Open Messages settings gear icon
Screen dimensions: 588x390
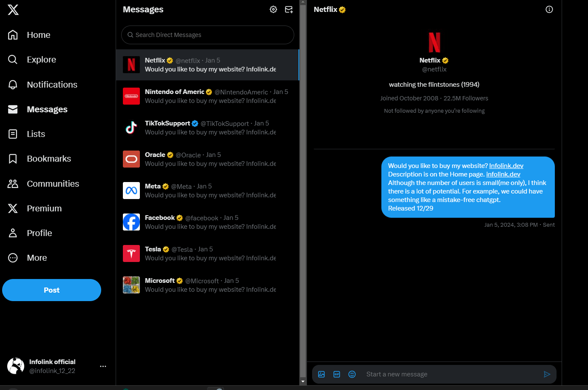pos(273,9)
